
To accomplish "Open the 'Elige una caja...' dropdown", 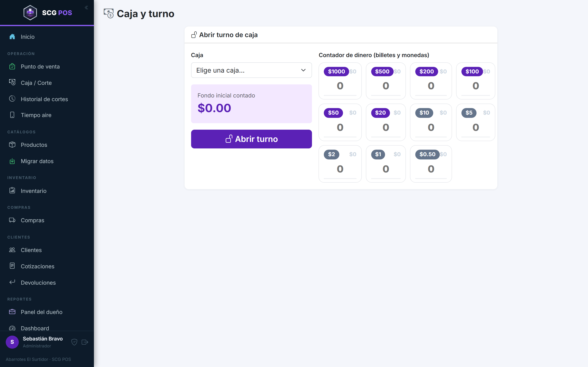I will click(251, 70).
